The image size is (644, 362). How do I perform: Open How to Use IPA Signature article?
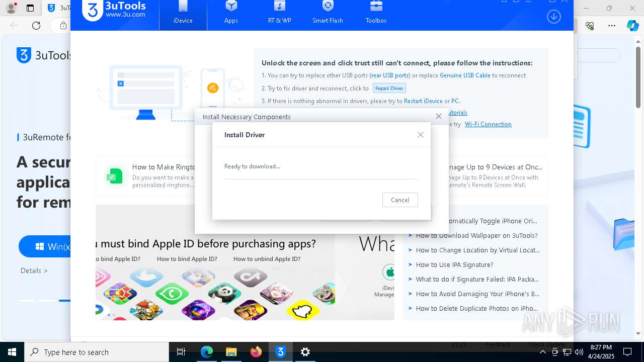coord(454,264)
